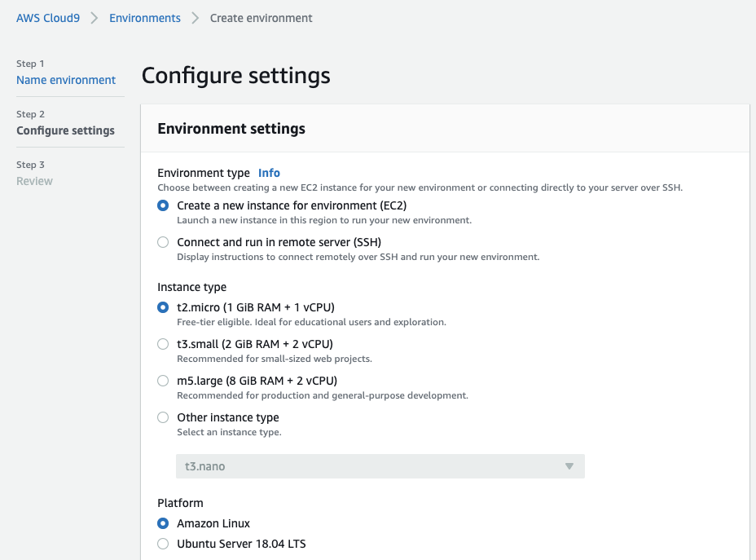Select Create a new instance (EC2) radio

coord(163,205)
